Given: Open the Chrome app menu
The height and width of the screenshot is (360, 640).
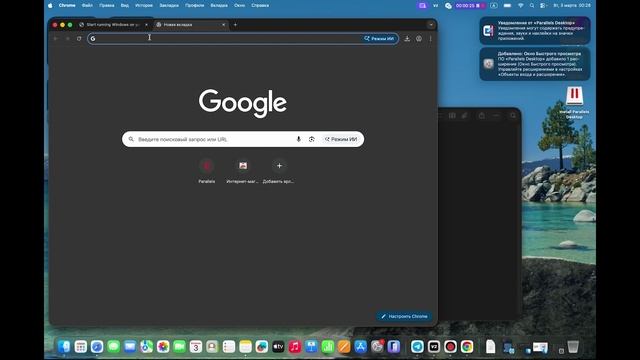Looking at the screenshot, I should [67, 5].
